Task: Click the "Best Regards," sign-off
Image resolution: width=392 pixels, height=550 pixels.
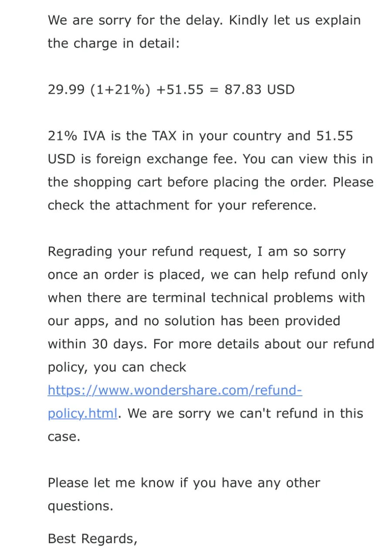Action: point(92,538)
